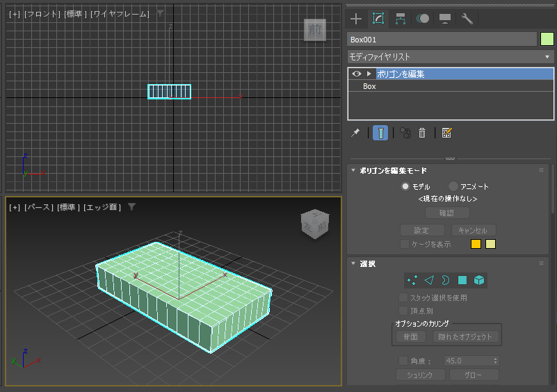Click the キャンセル button
Screen dimensions: 557x392
[x=473, y=231]
